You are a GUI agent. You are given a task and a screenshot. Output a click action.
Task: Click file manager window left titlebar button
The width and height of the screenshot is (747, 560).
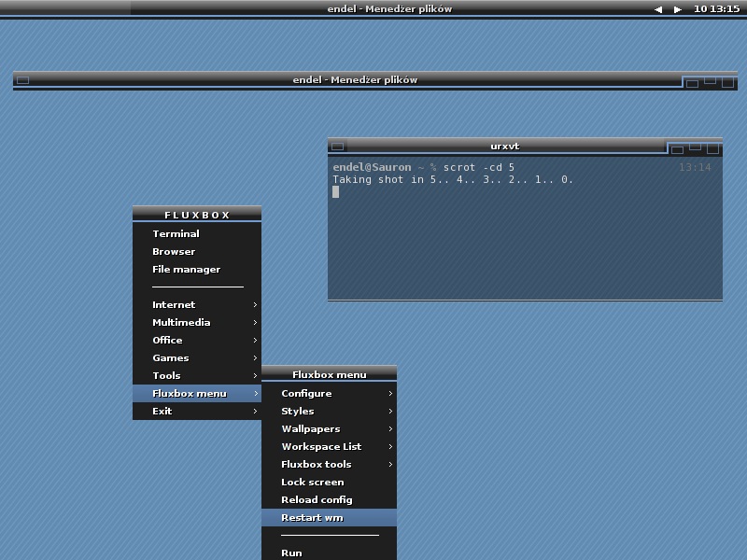coord(22,80)
